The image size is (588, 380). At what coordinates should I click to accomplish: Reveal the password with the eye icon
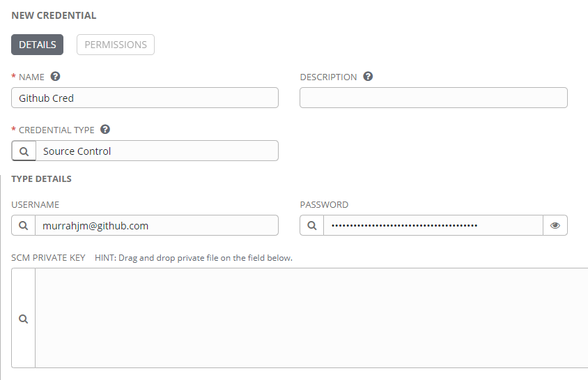[x=555, y=225]
